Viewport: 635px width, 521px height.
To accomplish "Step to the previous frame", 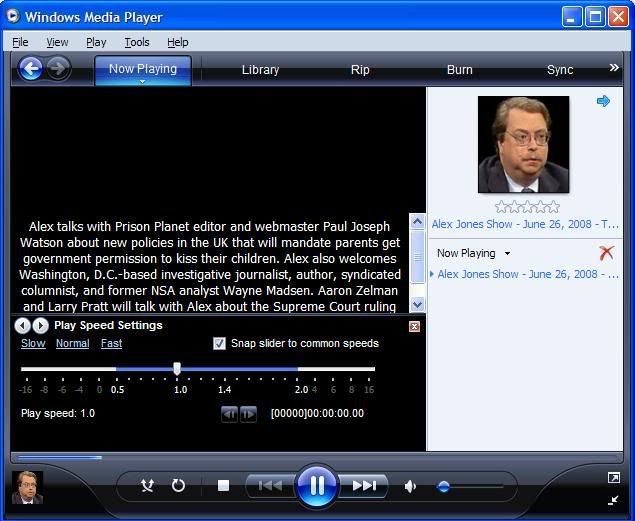I will [x=229, y=414].
